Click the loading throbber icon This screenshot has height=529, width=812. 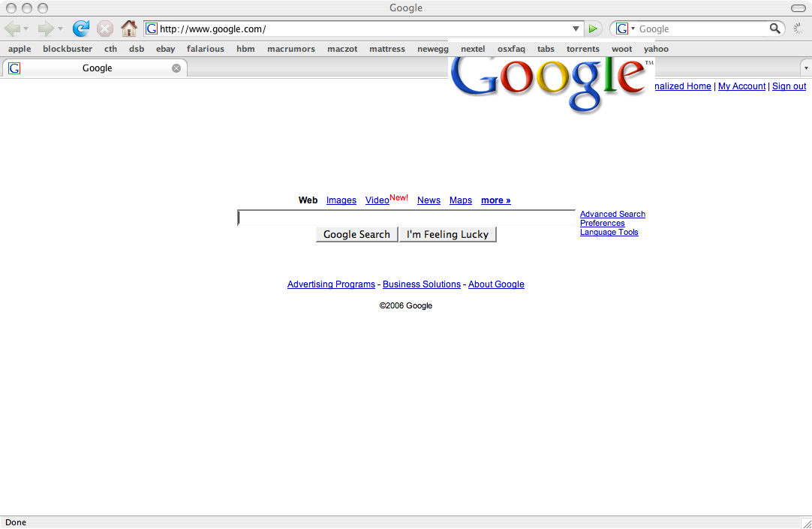pos(799,29)
